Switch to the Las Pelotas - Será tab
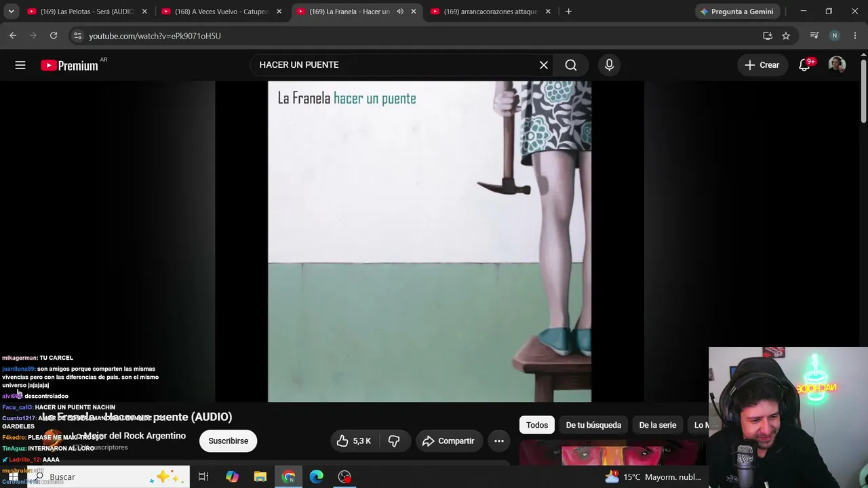This screenshot has height=488, width=868. click(x=87, y=12)
